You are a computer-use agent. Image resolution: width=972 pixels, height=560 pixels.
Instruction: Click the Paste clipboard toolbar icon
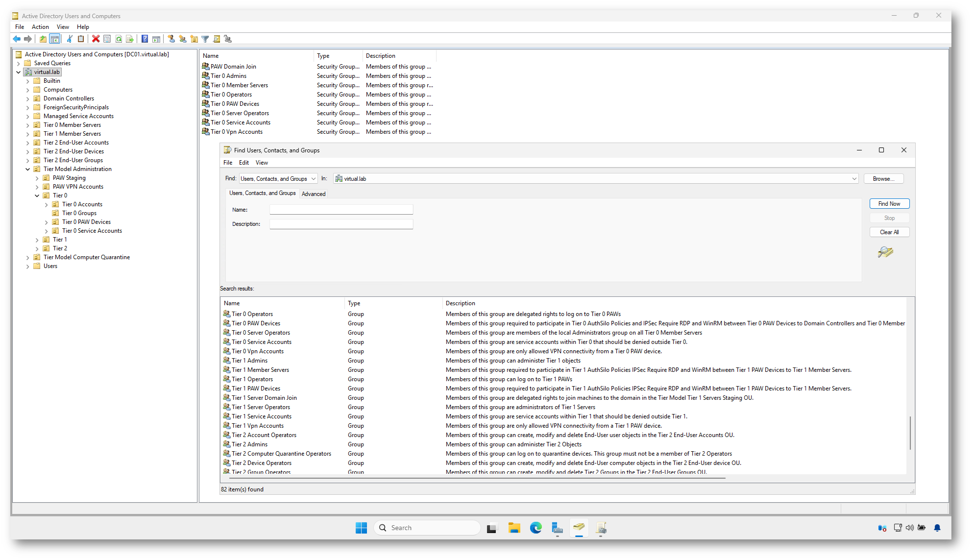coord(81,39)
